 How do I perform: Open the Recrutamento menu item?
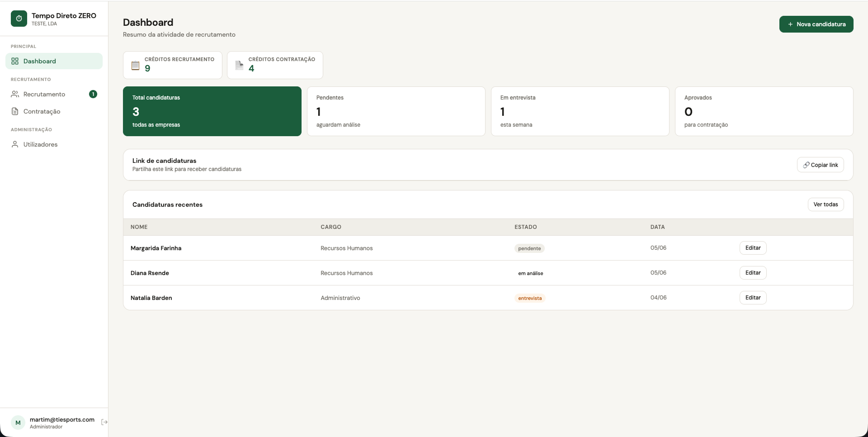[x=54, y=94]
